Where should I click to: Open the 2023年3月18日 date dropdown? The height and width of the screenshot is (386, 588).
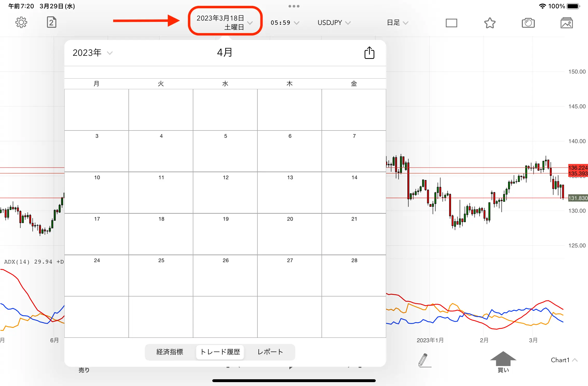click(x=225, y=23)
